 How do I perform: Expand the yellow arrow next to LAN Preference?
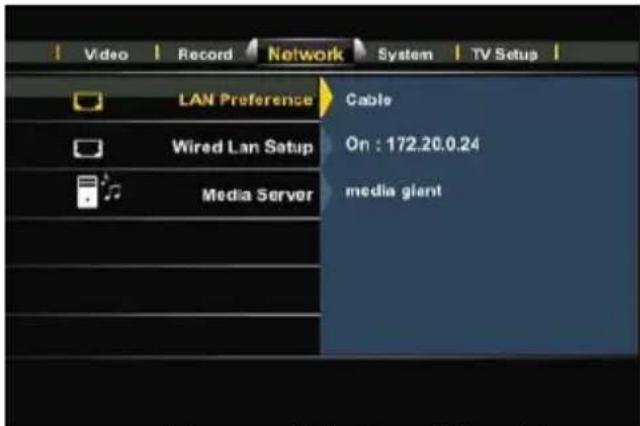click(326, 98)
